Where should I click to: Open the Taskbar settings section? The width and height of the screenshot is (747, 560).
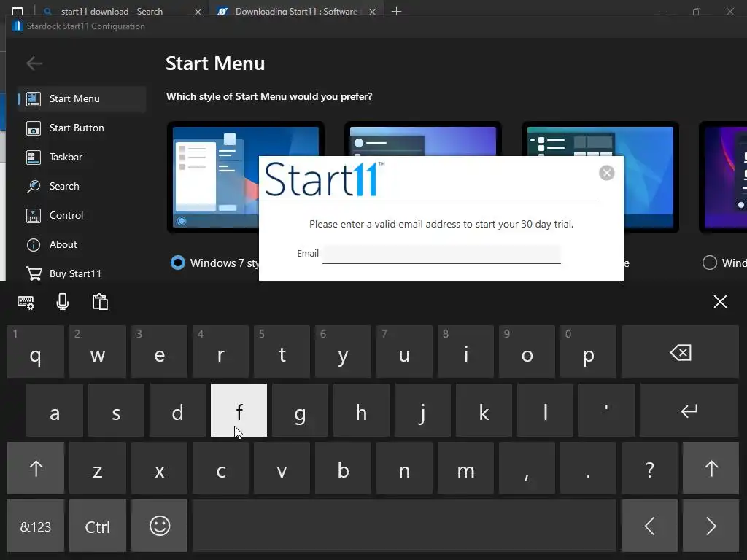click(81, 157)
